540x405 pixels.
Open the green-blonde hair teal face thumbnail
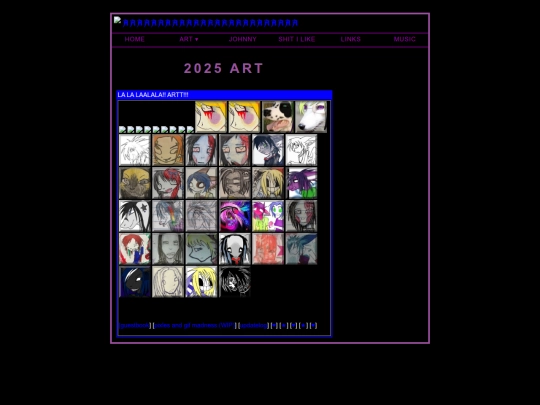click(x=201, y=249)
